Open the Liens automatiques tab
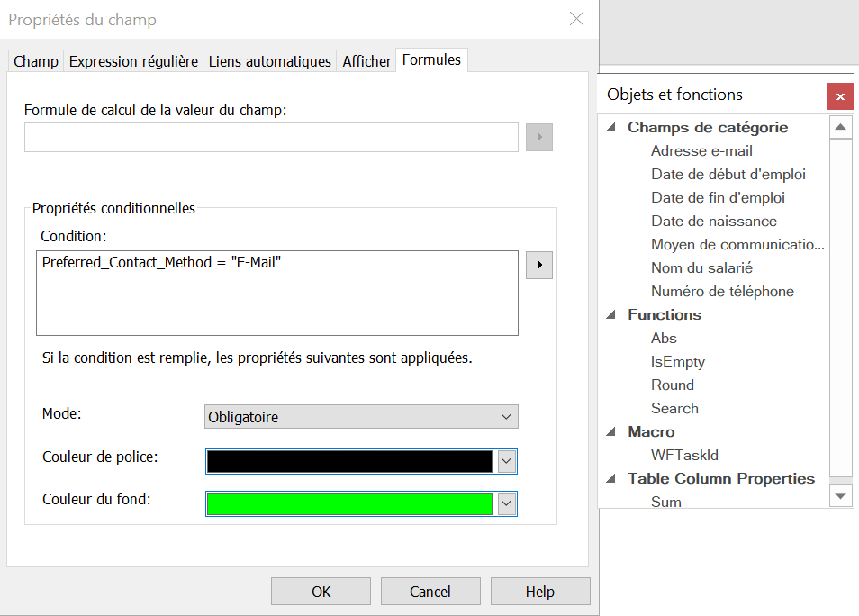This screenshot has width=859, height=616. (x=270, y=61)
